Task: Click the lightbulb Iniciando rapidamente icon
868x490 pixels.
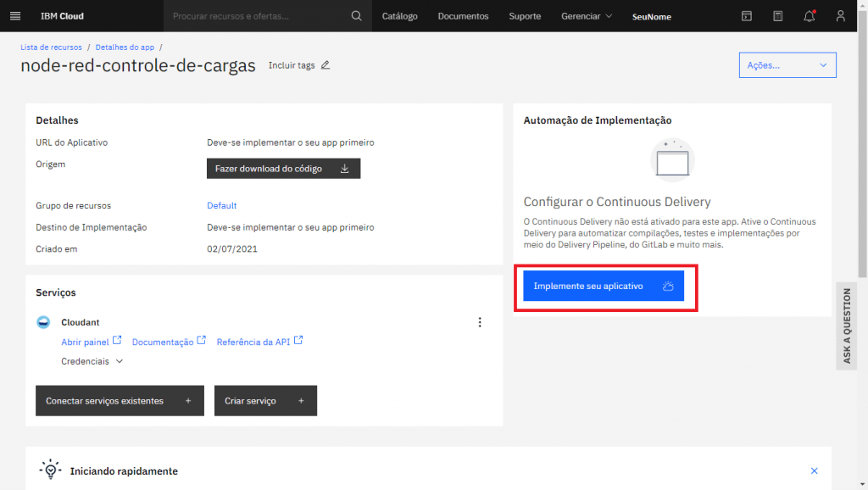Action: click(x=50, y=470)
